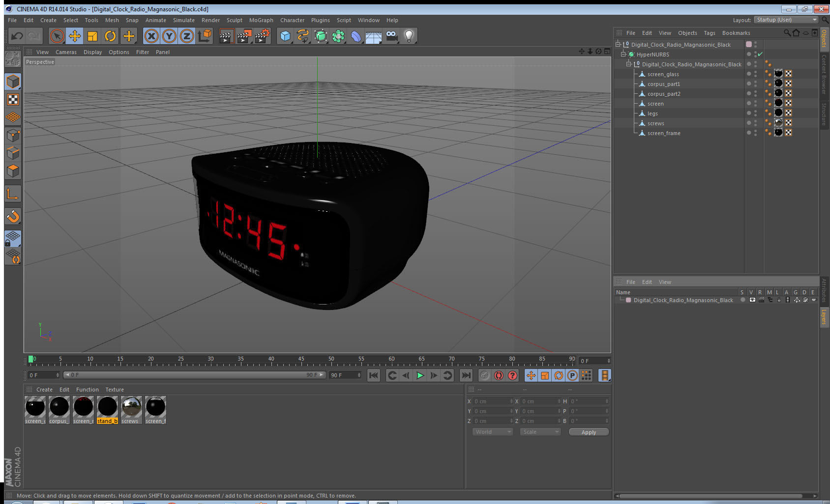Open the Simulate menu
The image size is (830, 504).
pyautogui.click(x=184, y=20)
